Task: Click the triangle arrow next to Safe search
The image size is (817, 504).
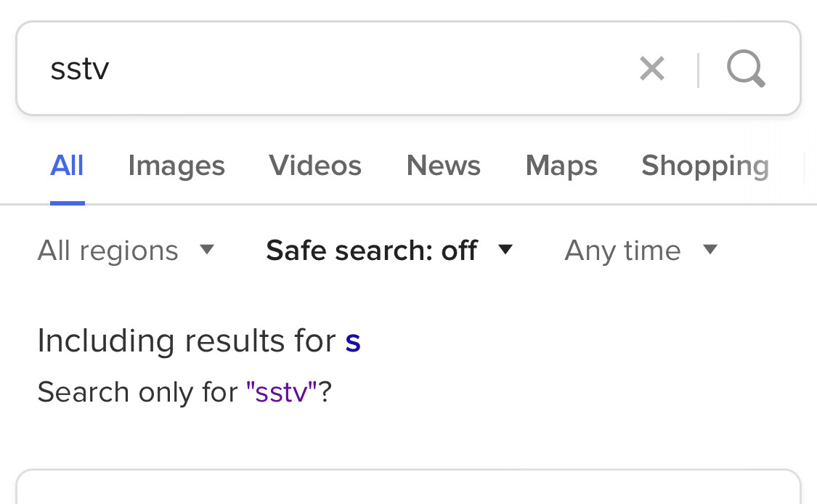Action: pos(505,250)
